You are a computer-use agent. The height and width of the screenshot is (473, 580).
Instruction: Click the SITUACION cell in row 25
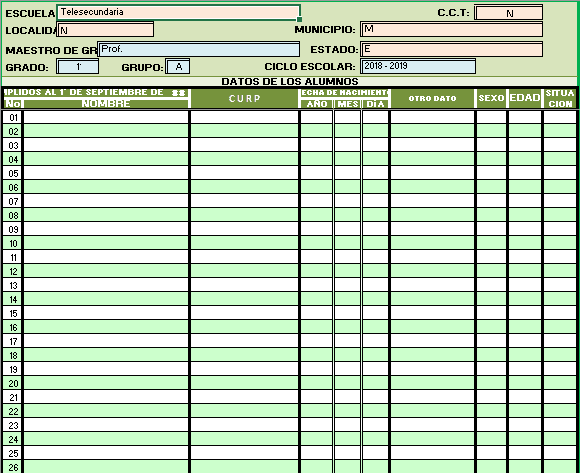(x=560, y=453)
